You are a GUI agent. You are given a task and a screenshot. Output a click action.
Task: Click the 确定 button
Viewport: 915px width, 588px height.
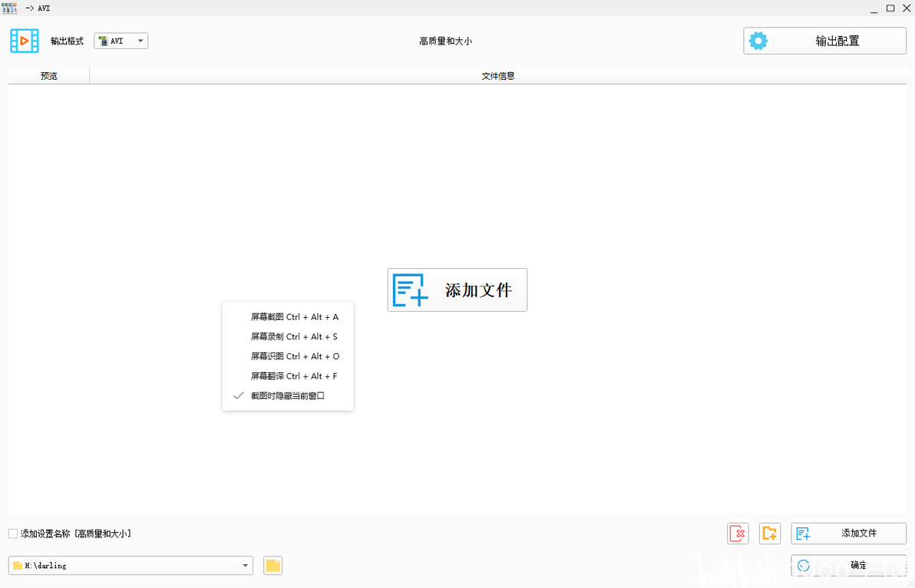[x=848, y=565]
